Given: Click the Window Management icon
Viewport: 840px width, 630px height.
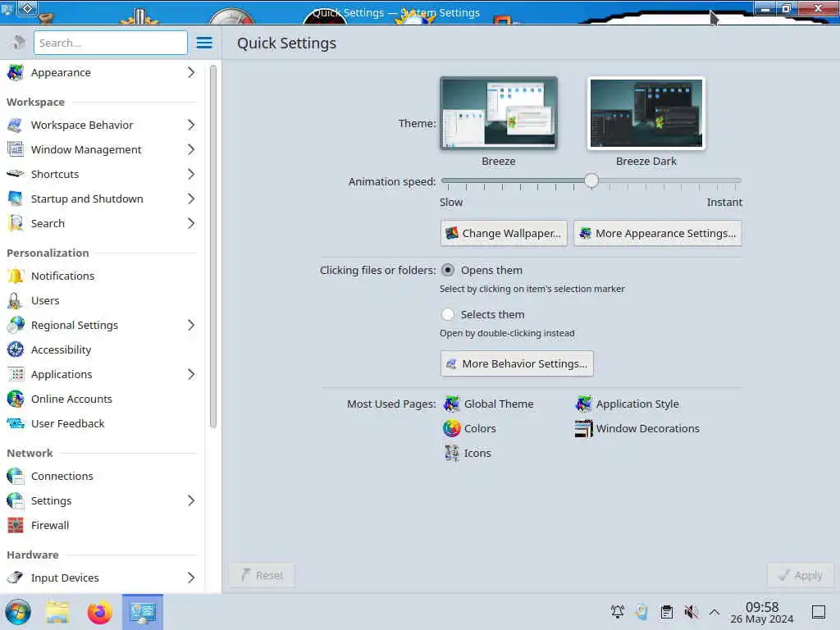Looking at the screenshot, I should pos(16,149).
